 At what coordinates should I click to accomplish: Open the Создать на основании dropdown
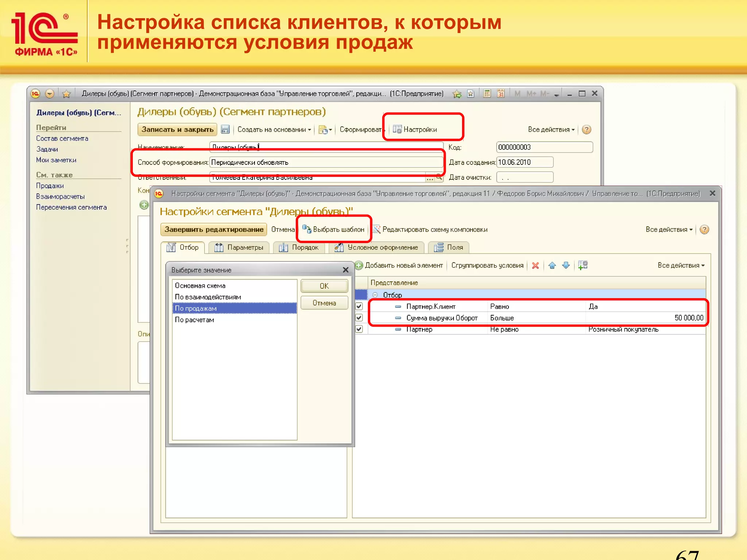pos(274,129)
